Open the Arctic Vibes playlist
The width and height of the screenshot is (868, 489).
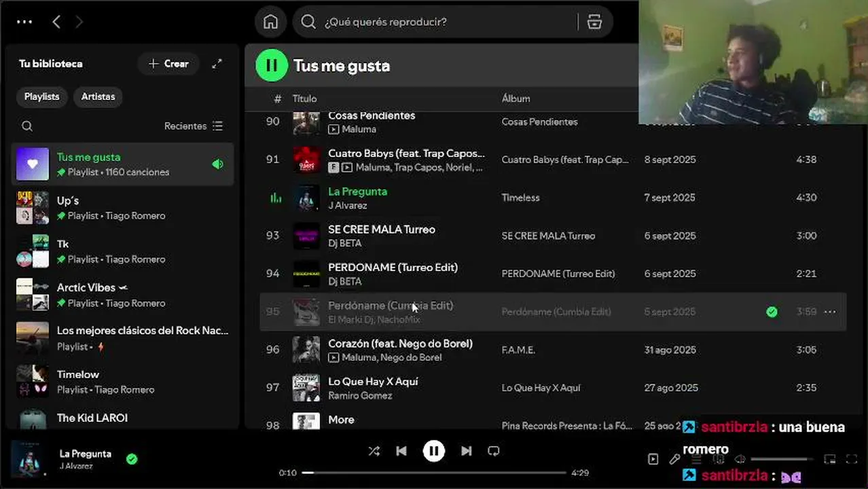point(122,295)
